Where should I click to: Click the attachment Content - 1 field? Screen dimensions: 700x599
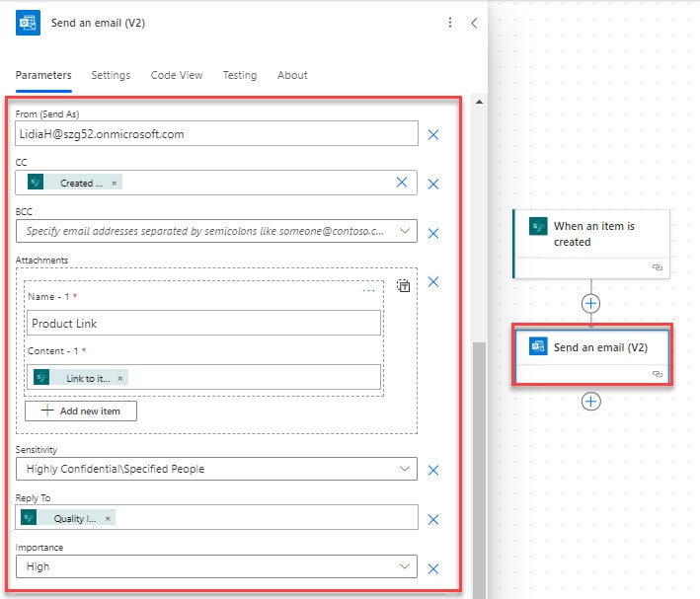[203, 377]
